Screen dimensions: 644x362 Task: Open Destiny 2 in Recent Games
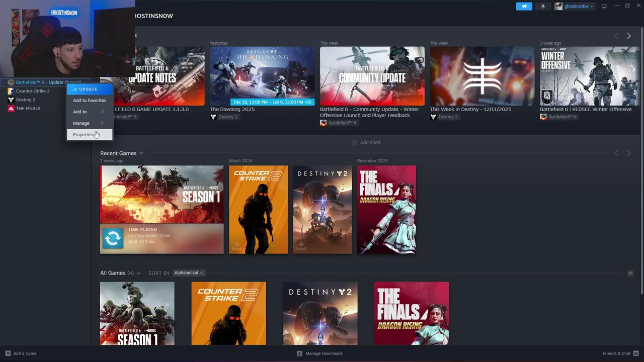[x=323, y=210]
